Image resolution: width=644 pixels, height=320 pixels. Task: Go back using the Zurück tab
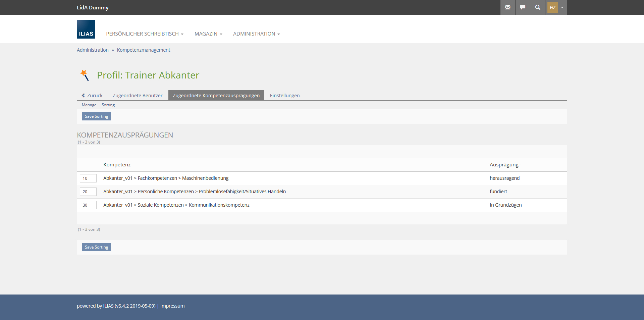click(x=92, y=96)
